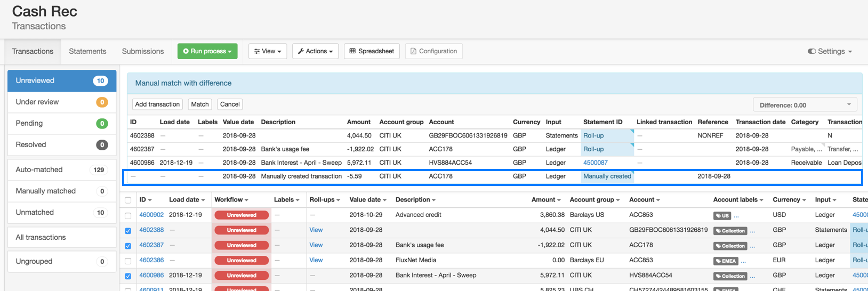The height and width of the screenshot is (291, 868).
Task: Sort by the Load date column header
Action: (x=187, y=199)
